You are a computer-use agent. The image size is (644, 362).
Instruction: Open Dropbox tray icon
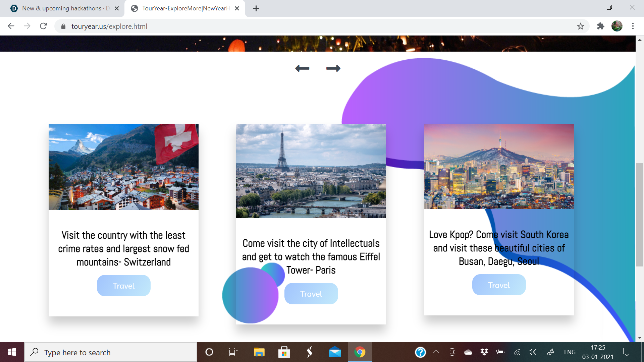(484, 352)
